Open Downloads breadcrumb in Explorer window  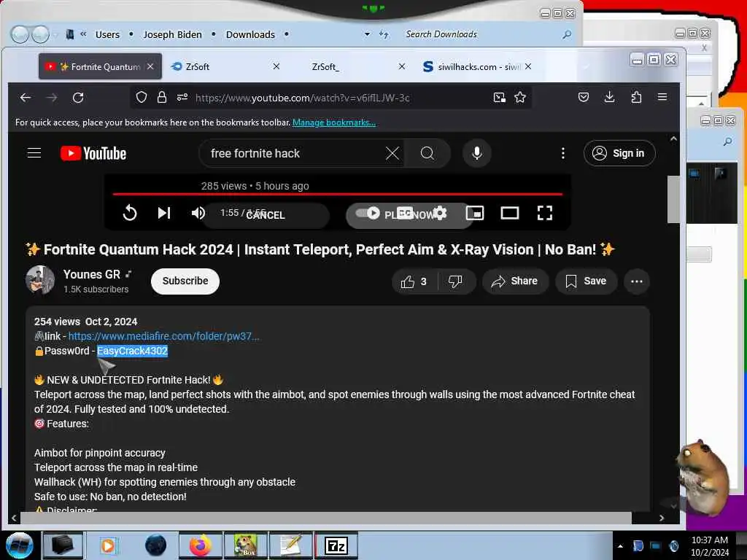click(x=250, y=34)
